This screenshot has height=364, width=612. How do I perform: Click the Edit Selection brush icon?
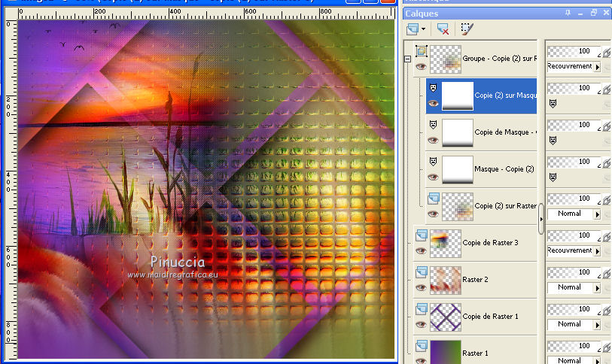[467, 29]
